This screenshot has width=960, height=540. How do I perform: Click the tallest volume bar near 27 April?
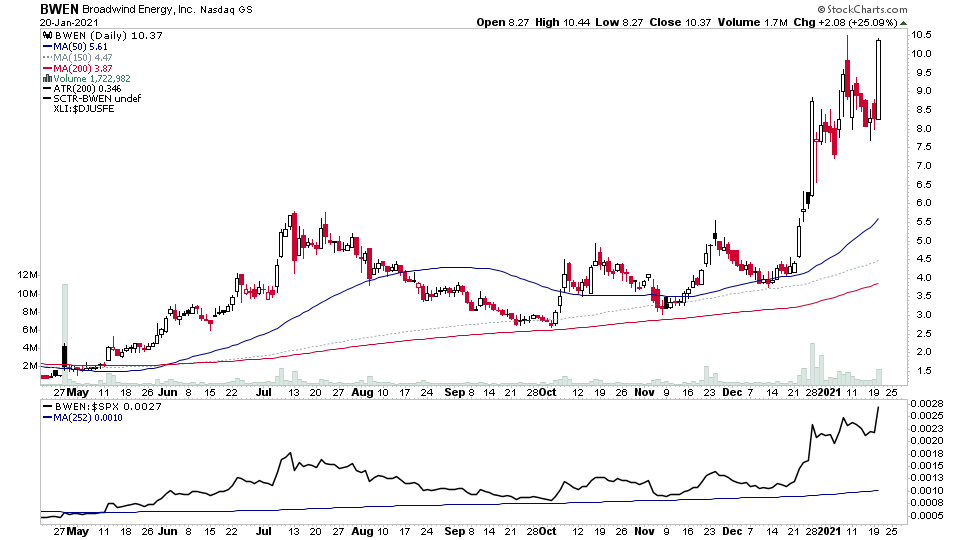64,334
